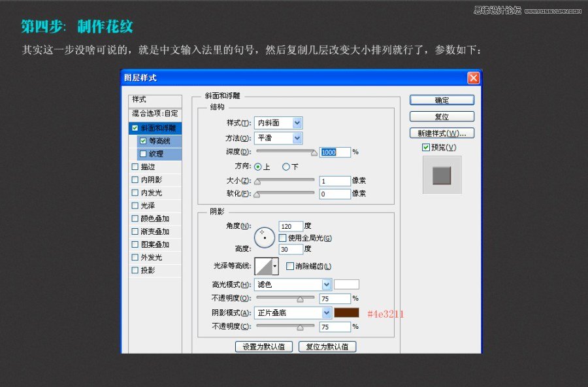Click the contour dropdown arrow beside 光泽等高线
588x387 pixels.
275,267
